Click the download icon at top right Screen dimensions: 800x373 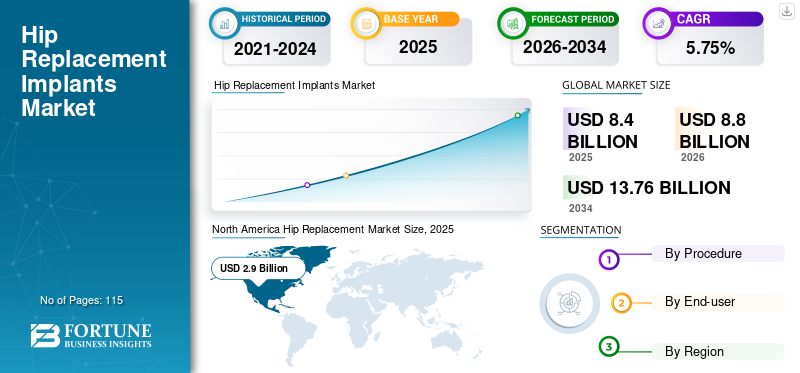click(x=786, y=11)
